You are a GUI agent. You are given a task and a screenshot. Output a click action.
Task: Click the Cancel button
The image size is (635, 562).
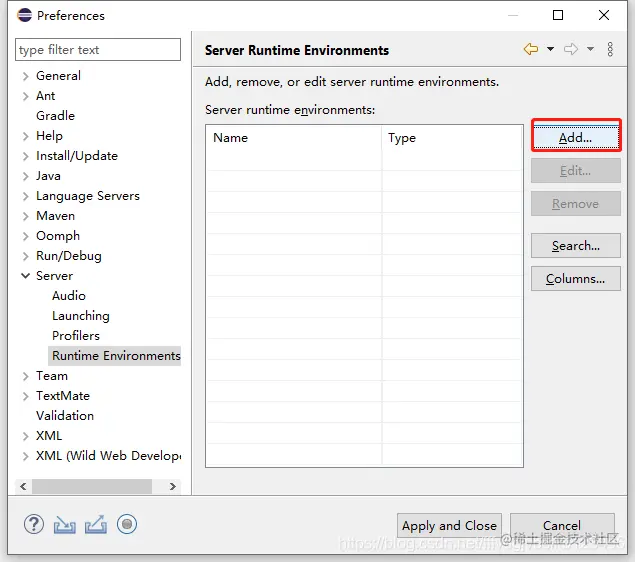pos(562,526)
